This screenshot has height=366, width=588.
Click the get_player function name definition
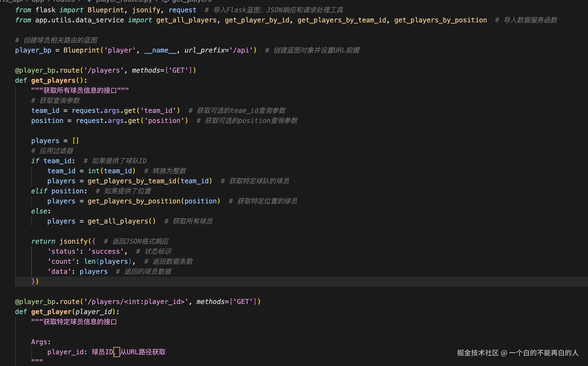pos(51,312)
